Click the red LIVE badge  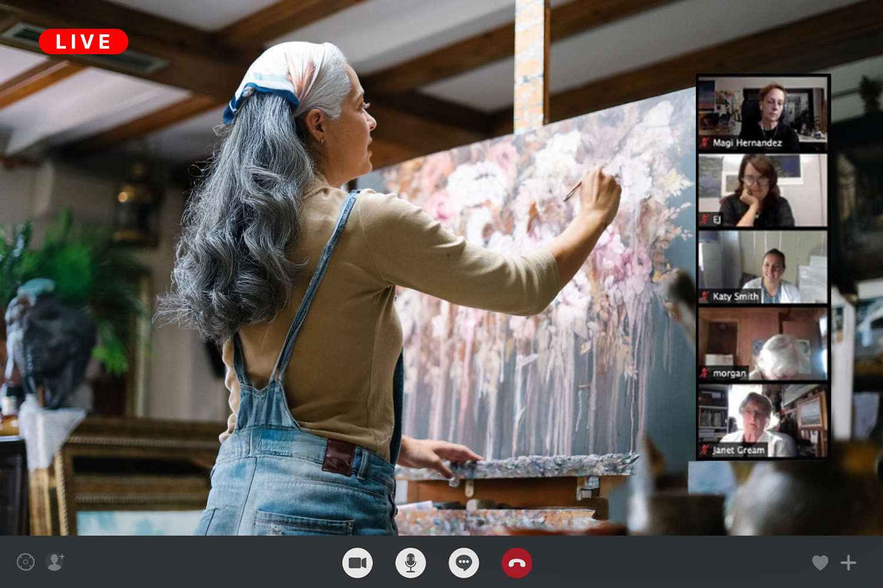pyautogui.click(x=84, y=42)
